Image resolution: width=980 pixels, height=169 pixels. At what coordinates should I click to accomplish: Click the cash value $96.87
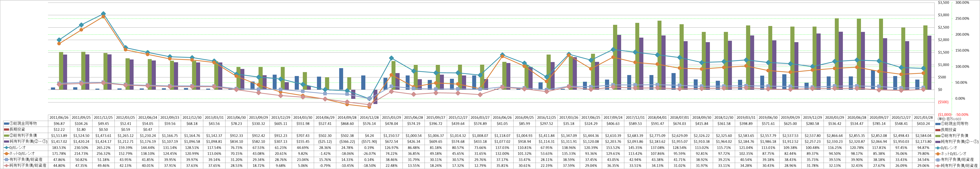click(x=59, y=124)
